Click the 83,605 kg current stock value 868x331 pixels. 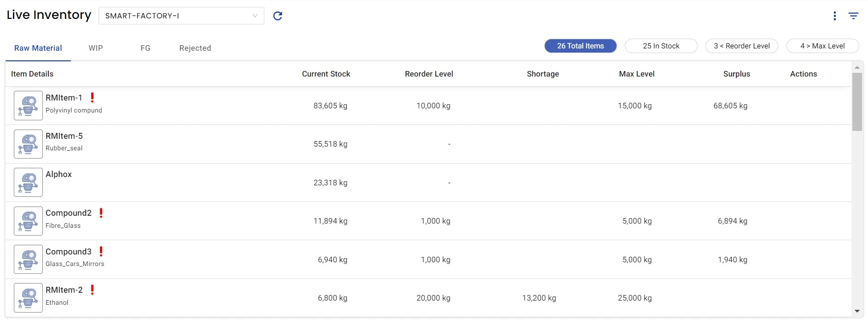pyautogui.click(x=331, y=106)
